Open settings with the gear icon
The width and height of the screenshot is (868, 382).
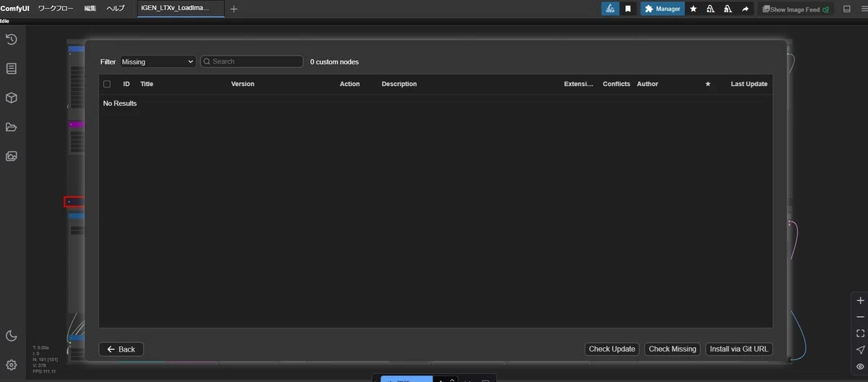11,365
